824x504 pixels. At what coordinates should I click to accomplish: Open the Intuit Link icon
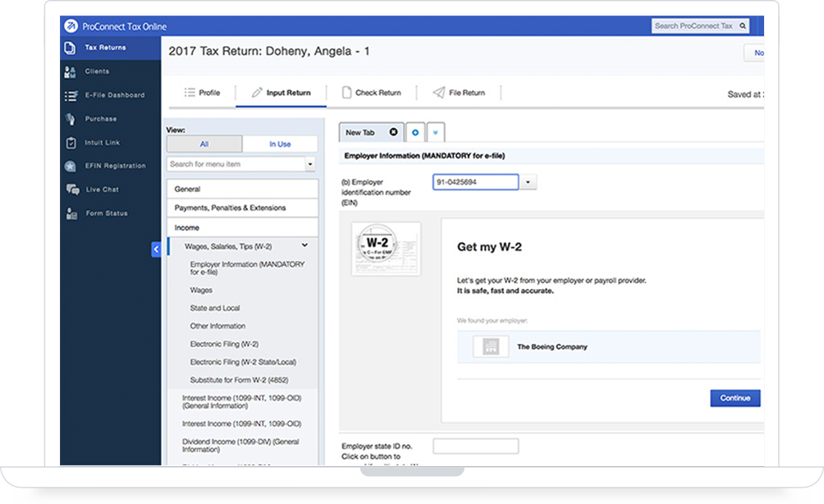pyautogui.click(x=71, y=143)
